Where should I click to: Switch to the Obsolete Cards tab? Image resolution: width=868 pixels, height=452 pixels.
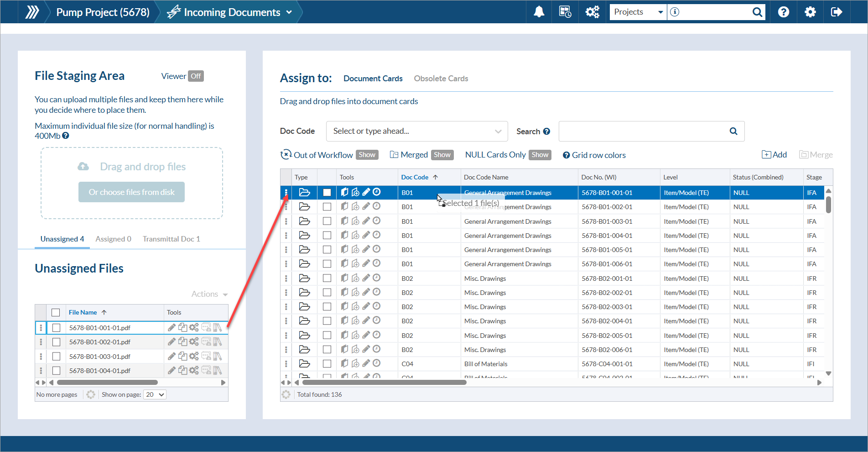click(441, 79)
